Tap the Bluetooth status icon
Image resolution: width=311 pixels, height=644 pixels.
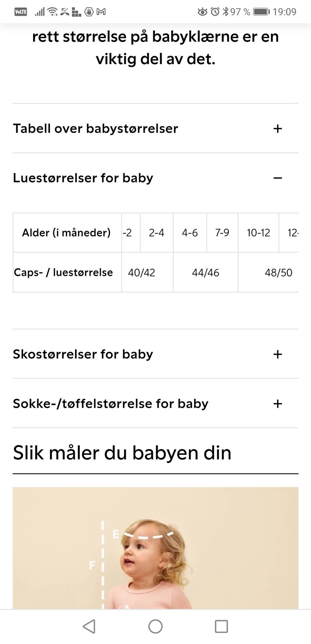coord(225,12)
